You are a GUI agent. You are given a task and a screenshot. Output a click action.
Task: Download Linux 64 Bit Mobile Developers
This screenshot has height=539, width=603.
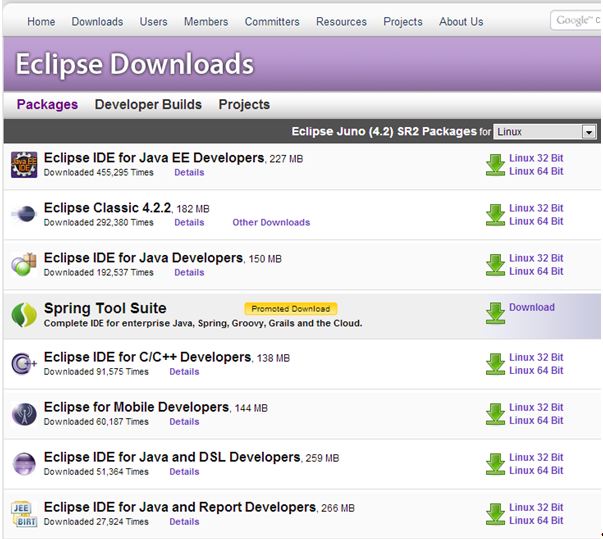coord(536,420)
